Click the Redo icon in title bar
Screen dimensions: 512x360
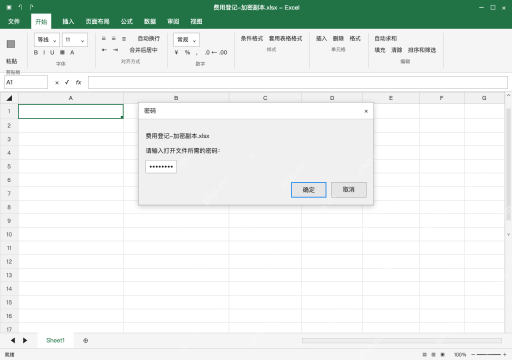(x=31, y=7)
